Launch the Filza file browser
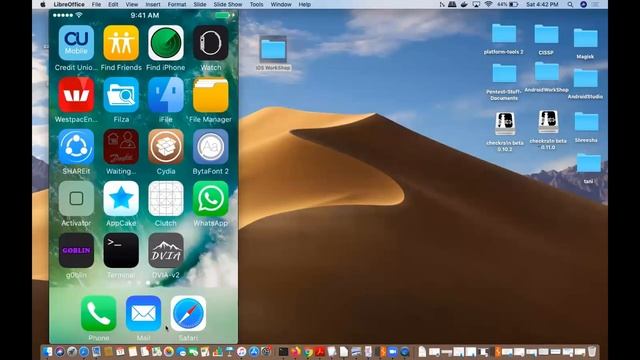The height and width of the screenshot is (360, 640). click(x=121, y=95)
